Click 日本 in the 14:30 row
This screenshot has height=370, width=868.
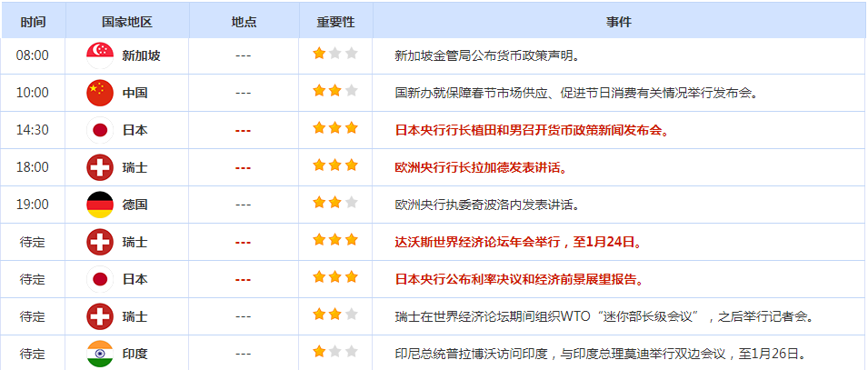pos(135,130)
